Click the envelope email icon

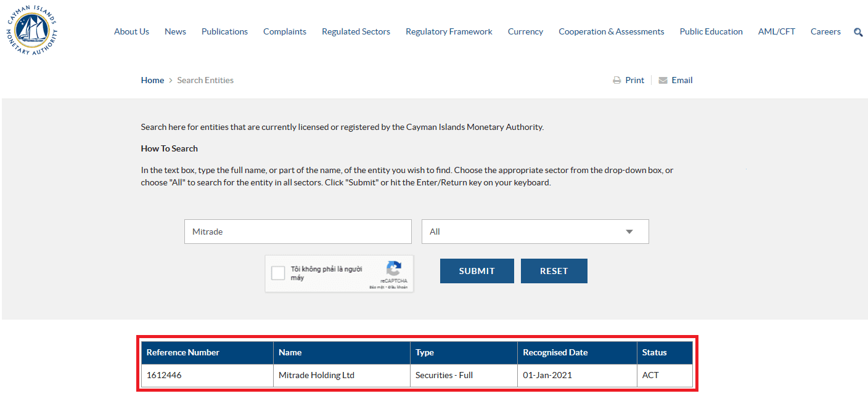point(663,81)
